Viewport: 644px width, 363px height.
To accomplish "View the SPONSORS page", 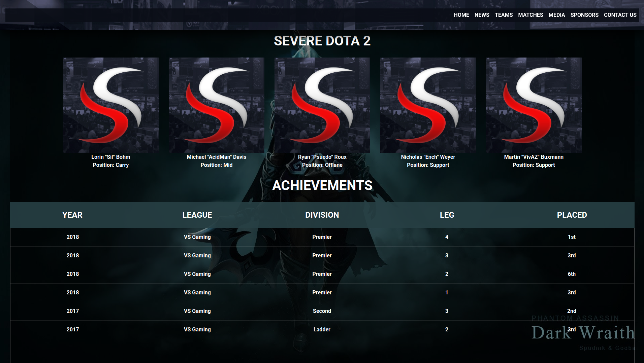I will [584, 15].
